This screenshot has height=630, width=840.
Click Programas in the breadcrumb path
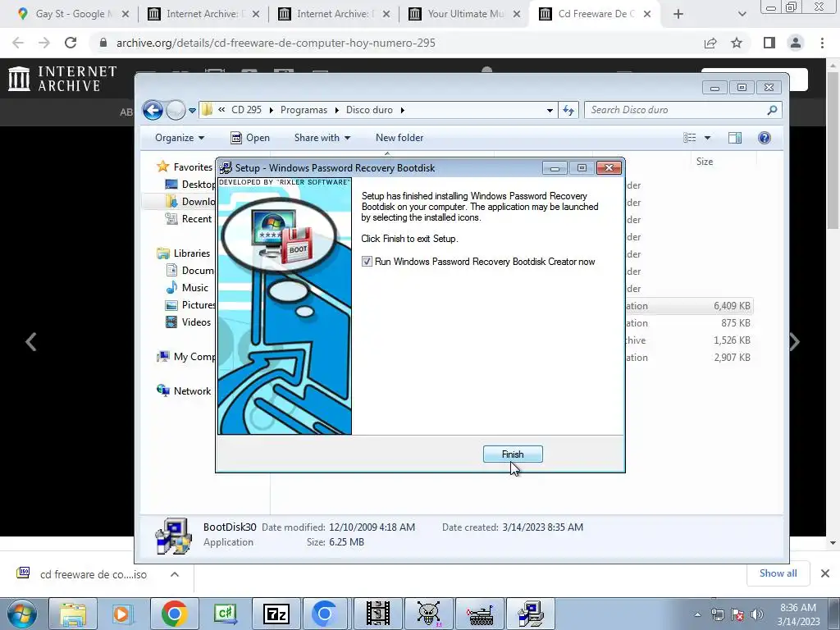(304, 110)
